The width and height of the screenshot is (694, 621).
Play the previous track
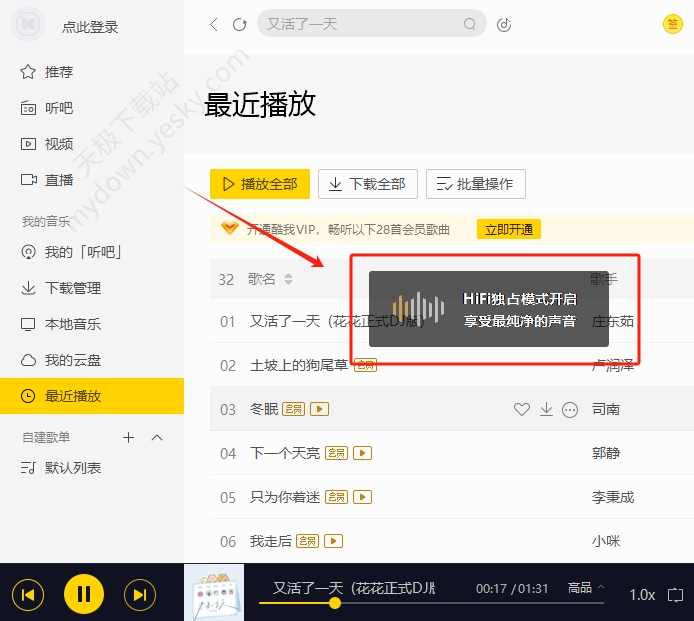[x=28, y=595]
